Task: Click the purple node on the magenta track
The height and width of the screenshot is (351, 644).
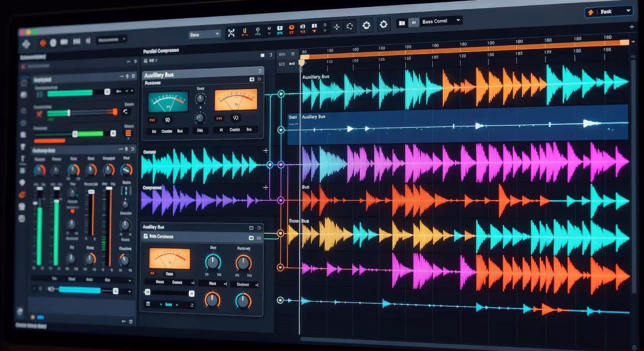Action: tap(281, 164)
